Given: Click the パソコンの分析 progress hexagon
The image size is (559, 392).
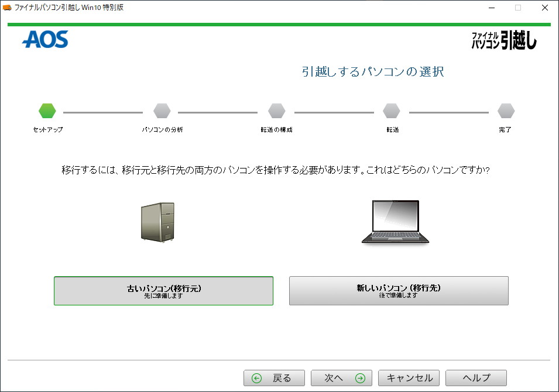Looking at the screenshot, I should [x=162, y=111].
